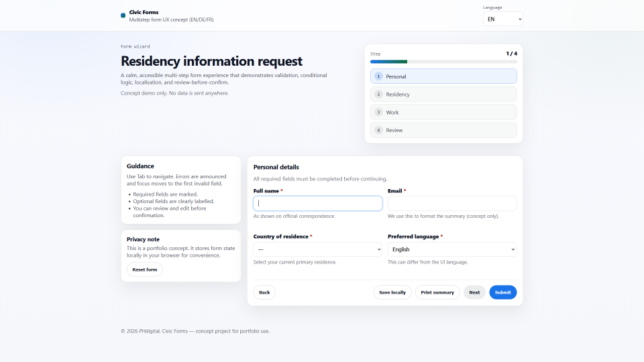Click 'This can differ from the UI language.' hint
This screenshot has height=362, width=644.
427,262
